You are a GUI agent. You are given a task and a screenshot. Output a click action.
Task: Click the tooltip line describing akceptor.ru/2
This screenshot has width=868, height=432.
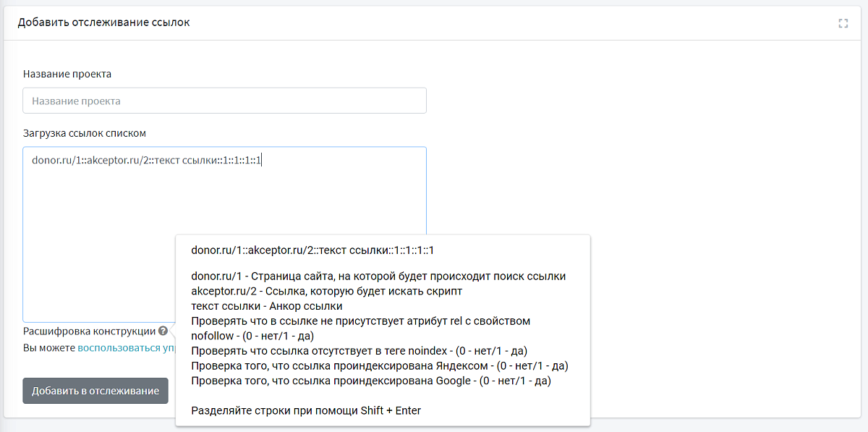click(x=326, y=291)
